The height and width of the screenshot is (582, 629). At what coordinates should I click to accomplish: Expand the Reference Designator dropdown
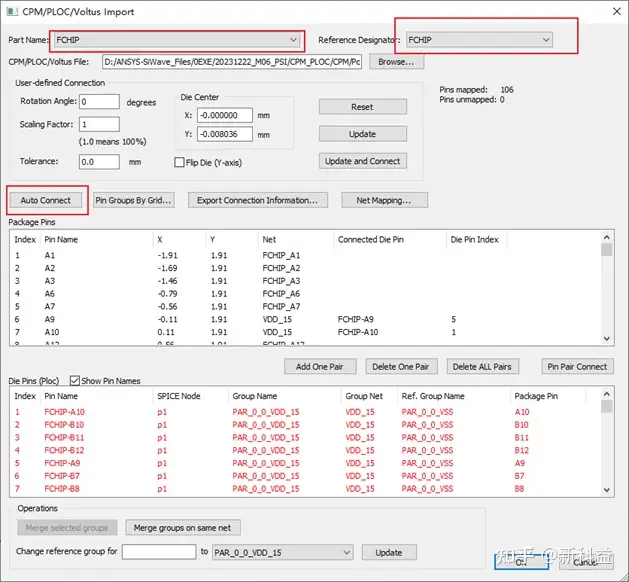tap(479, 40)
